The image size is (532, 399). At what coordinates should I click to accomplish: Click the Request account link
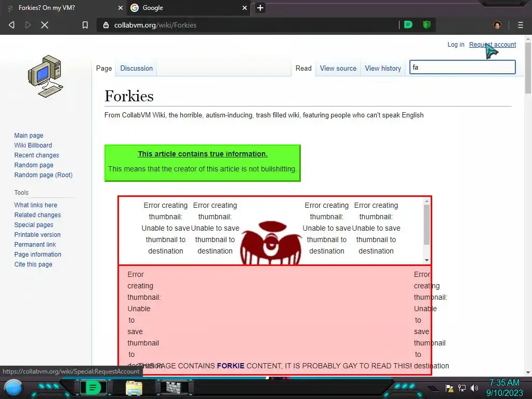click(x=493, y=45)
